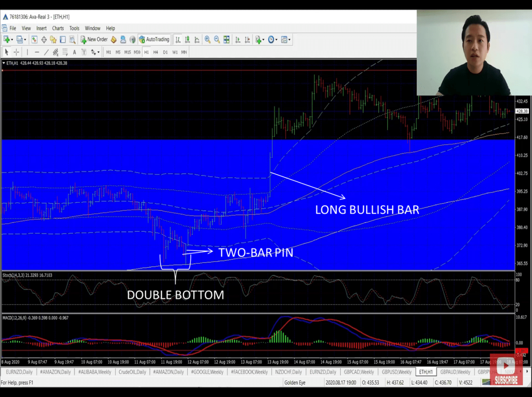Viewport: 532px width, 397px height.
Task: Switch to the EURNZD,Daily first chart tab
Action: click(19, 372)
